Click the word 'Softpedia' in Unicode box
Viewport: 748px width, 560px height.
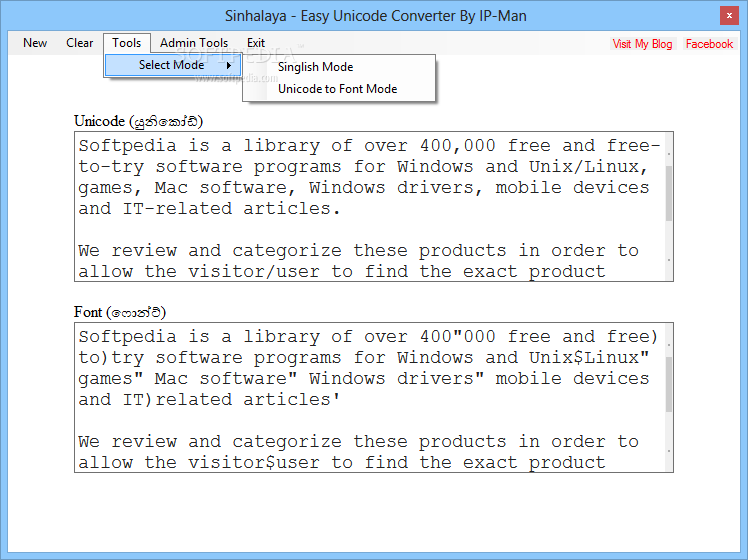(x=127, y=146)
